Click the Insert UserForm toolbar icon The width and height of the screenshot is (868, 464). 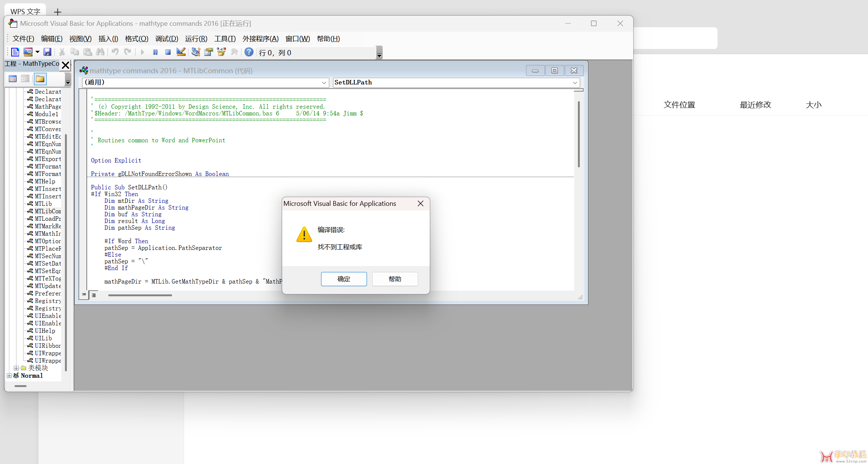28,52
